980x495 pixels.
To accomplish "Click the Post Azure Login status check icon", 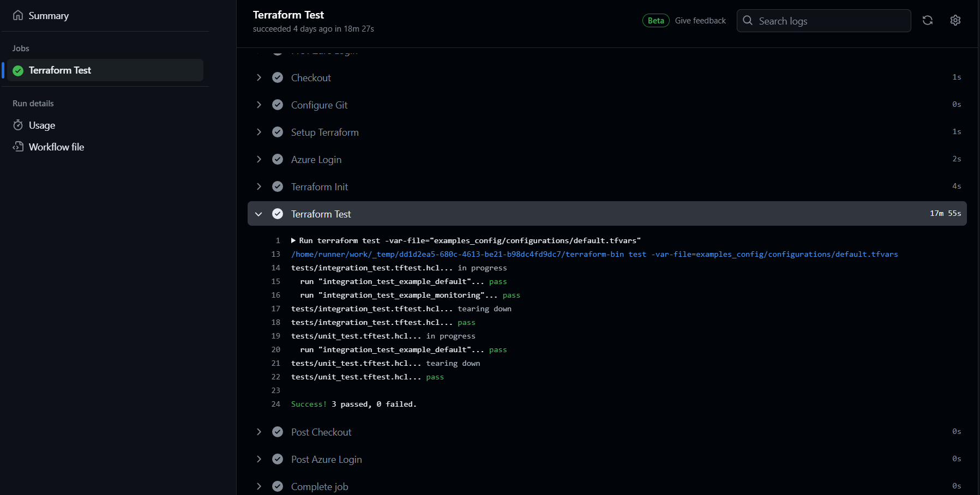I will tap(278, 459).
